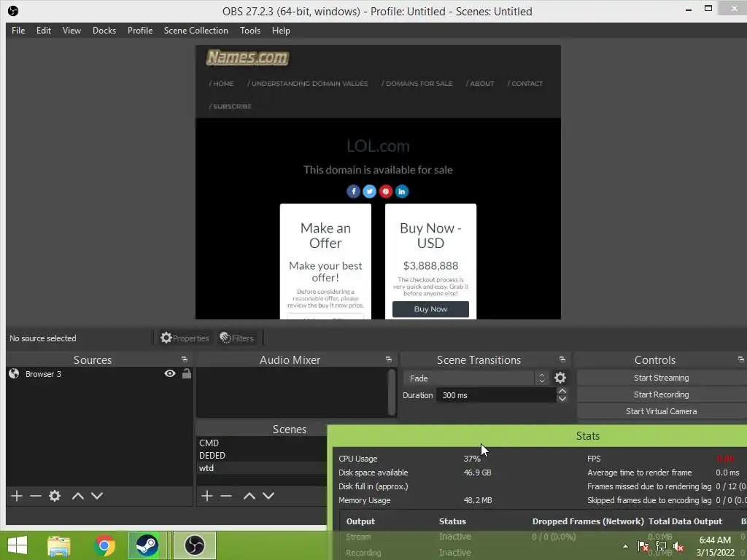Click the HOME link in preview
The height and width of the screenshot is (560, 747).
click(222, 83)
